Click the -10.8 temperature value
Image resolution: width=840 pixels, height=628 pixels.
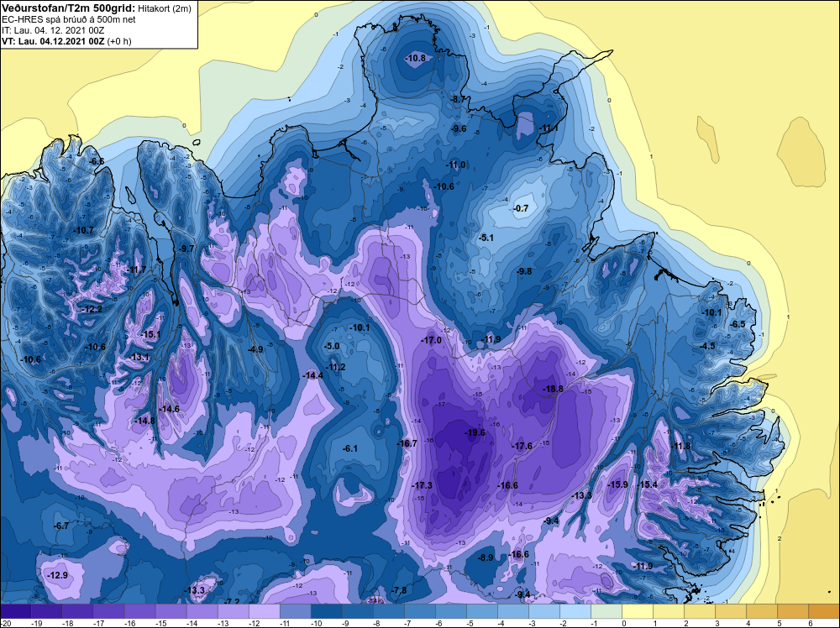[416, 58]
